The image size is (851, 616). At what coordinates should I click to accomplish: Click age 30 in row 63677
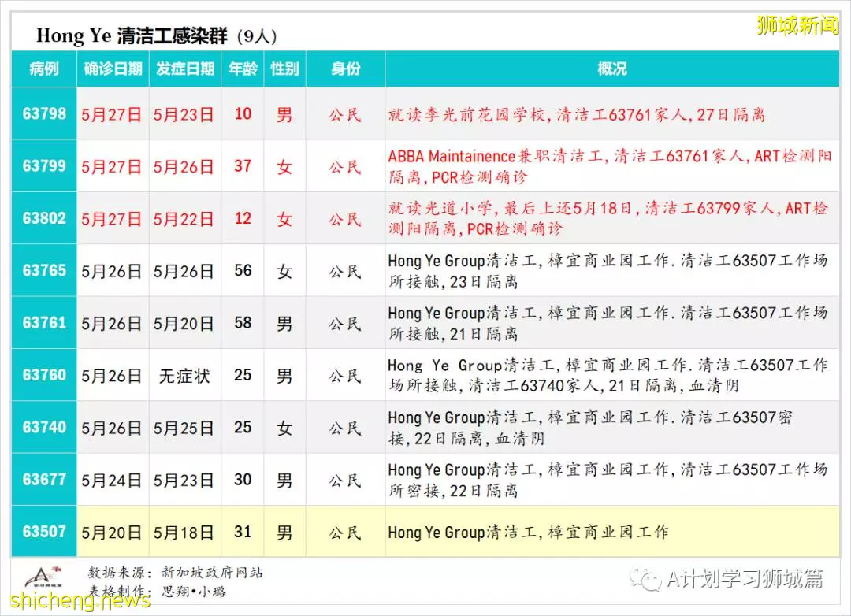[243, 479]
